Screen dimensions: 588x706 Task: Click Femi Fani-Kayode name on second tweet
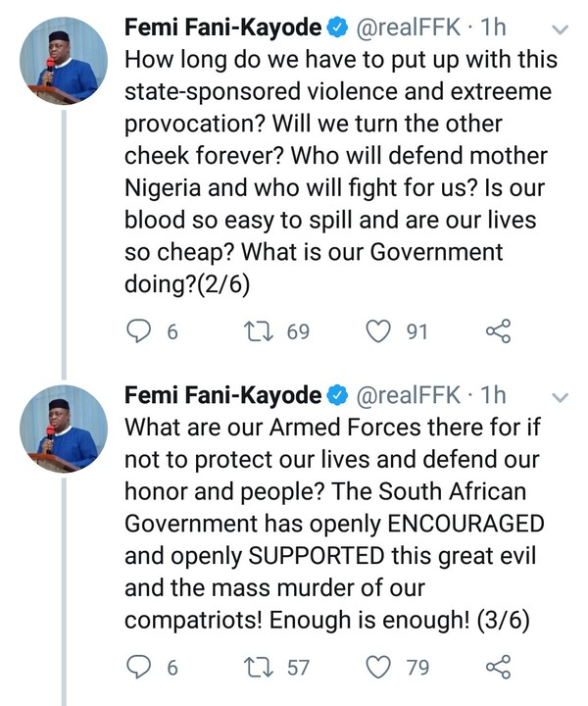(x=223, y=395)
